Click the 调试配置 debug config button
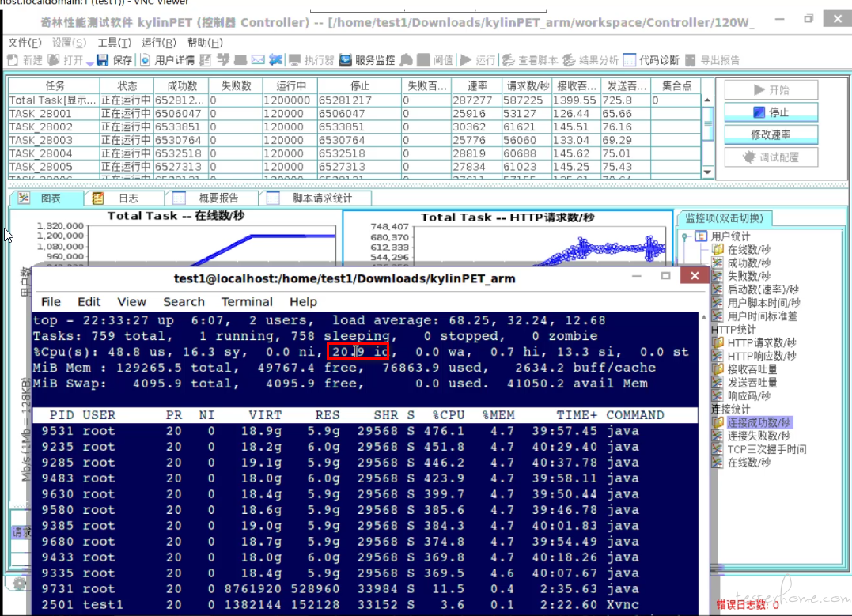The height and width of the screenshot is (616, 852). 771,157
